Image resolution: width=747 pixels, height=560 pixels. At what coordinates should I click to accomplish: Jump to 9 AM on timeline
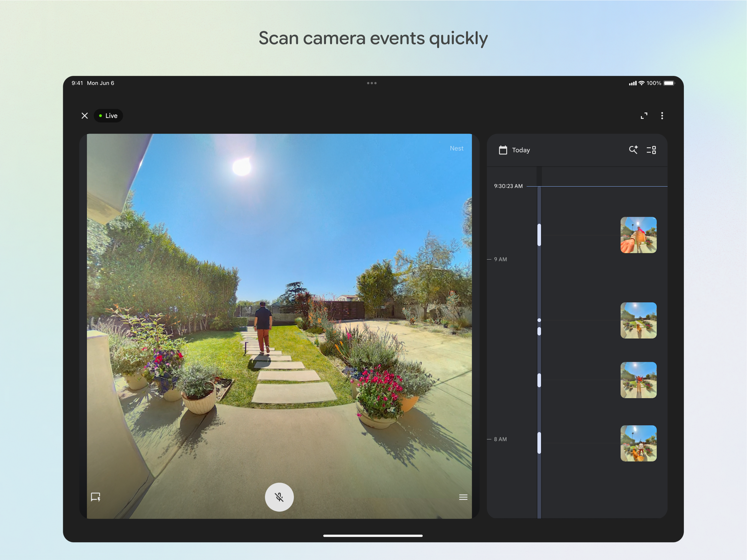[x=500, y=259]
